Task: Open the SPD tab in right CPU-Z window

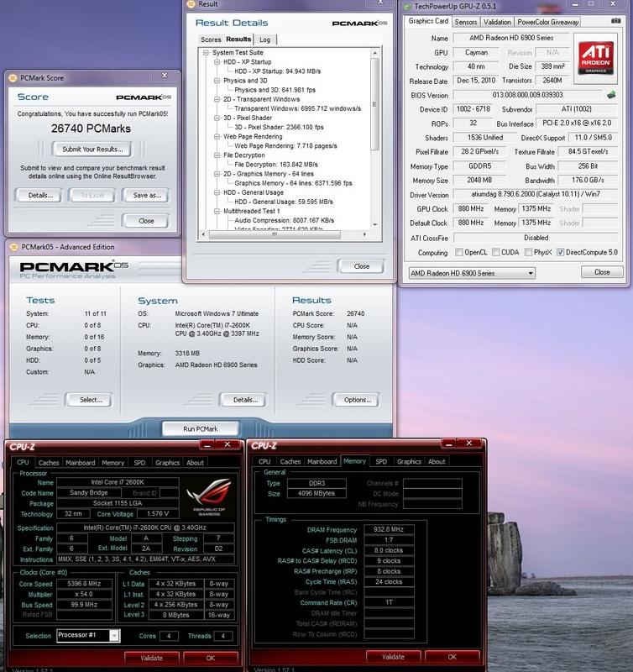Action: click(x=381, y=461)
